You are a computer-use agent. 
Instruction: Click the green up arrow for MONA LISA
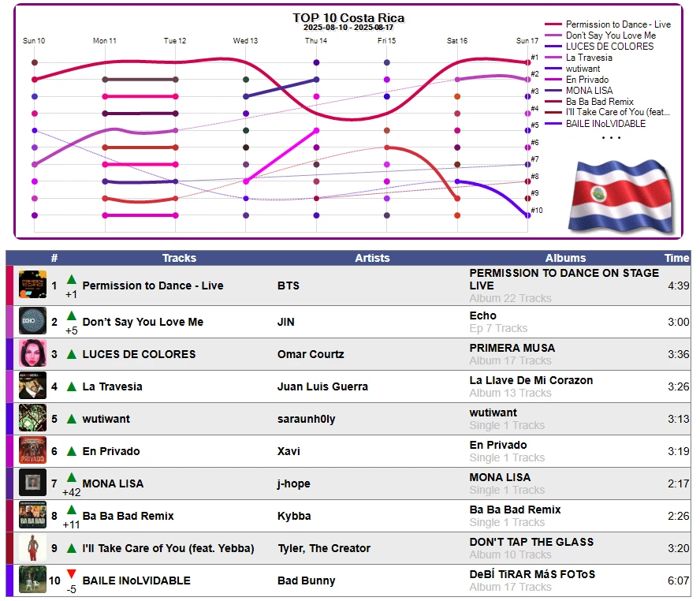coord(72,477)
